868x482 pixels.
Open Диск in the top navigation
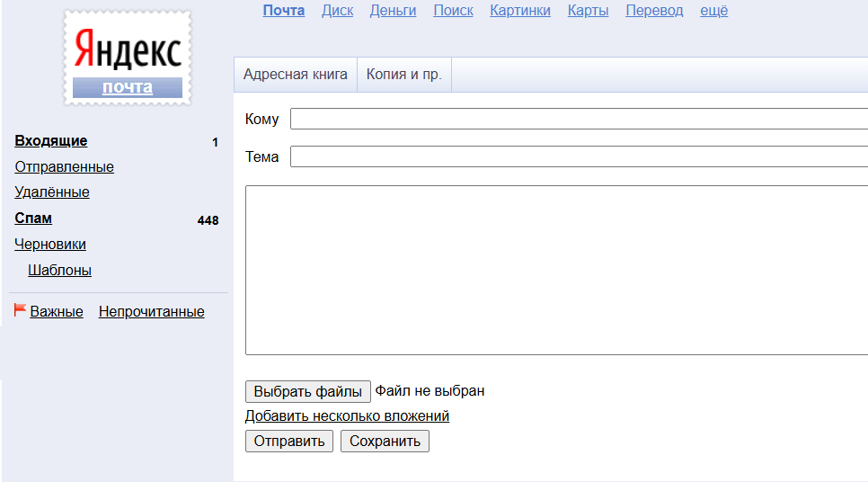click(x=337, y=11)
